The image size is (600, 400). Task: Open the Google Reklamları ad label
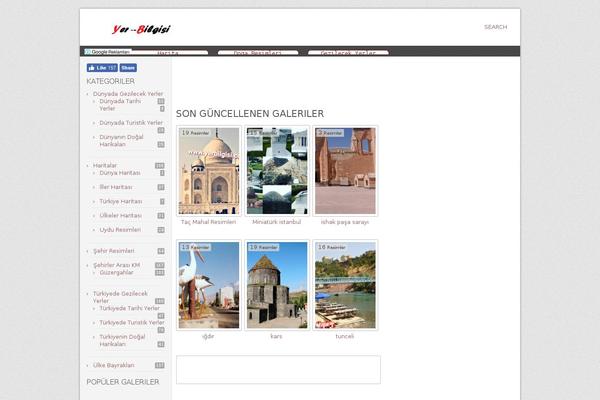108,52
